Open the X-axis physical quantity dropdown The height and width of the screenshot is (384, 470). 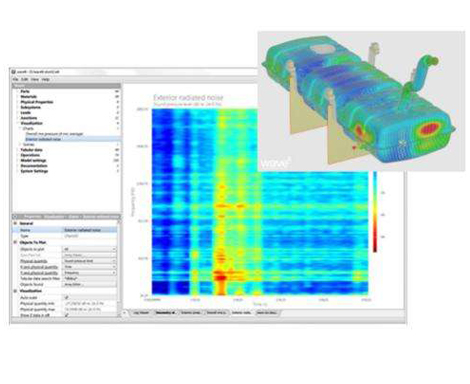pyautogui.click(x=89, y=267)
